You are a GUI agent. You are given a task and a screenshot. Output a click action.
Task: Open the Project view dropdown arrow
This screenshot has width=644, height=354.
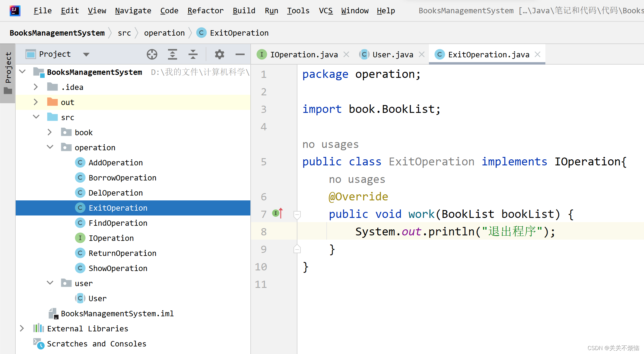(x=86, y=55)
